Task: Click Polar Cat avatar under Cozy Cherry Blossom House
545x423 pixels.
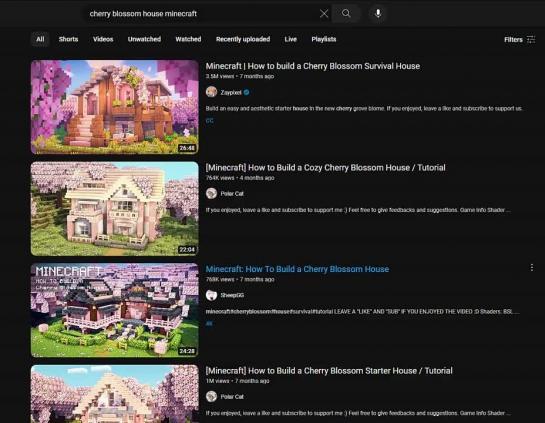Action: coord(211,193)
